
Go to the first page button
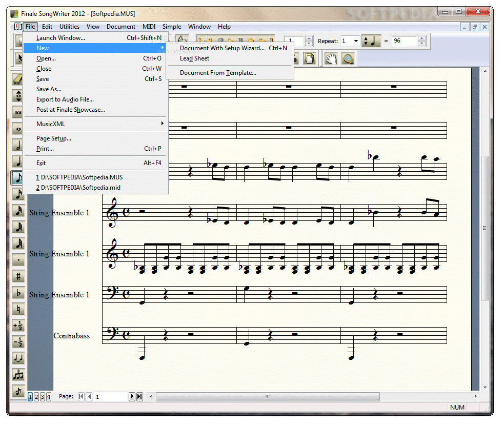[x=82, y=397]
